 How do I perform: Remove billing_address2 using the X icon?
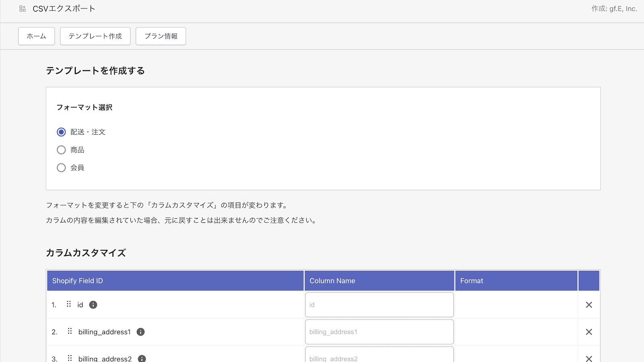588,358
